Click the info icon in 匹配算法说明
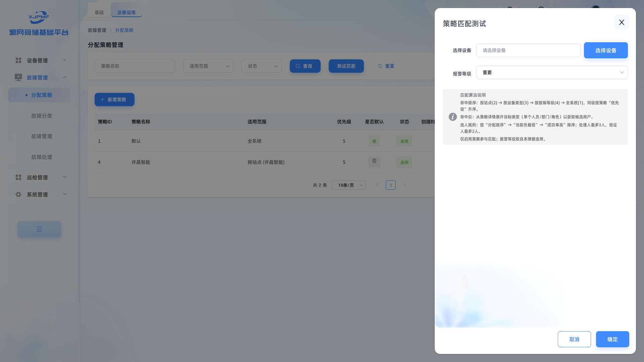 coord(452,117)
